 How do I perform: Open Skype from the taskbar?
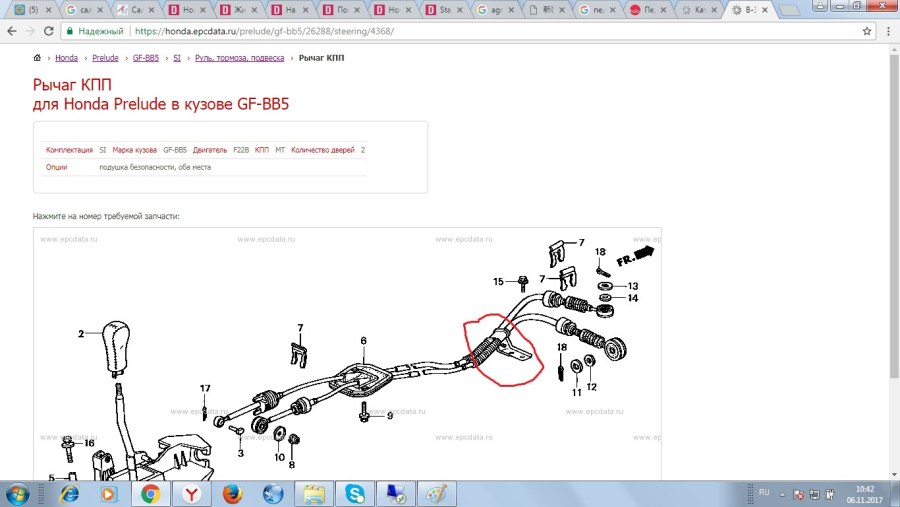pos(355,494)
